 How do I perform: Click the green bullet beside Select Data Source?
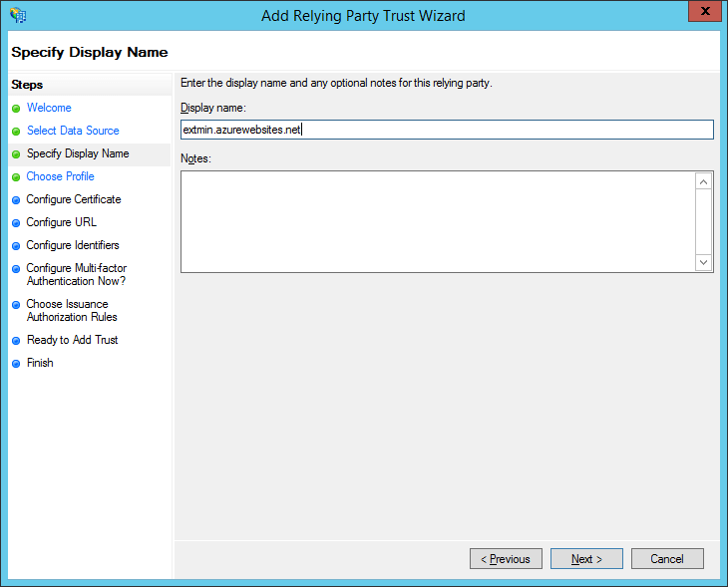pos(16,131)
